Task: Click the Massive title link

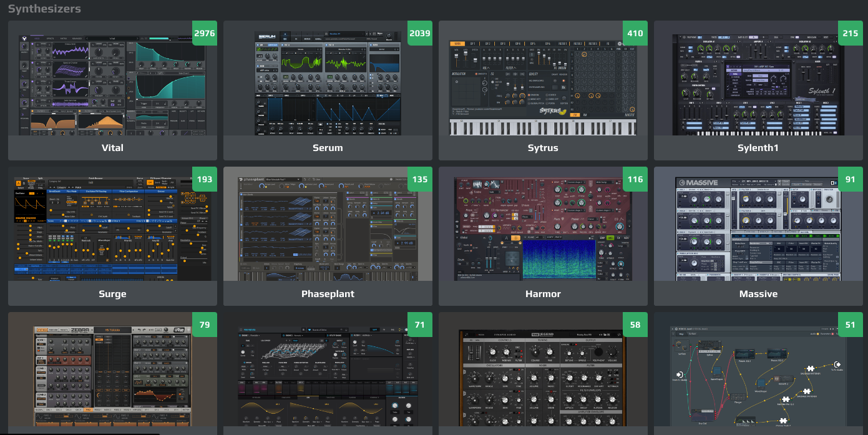Action: [x=758, y=294]
